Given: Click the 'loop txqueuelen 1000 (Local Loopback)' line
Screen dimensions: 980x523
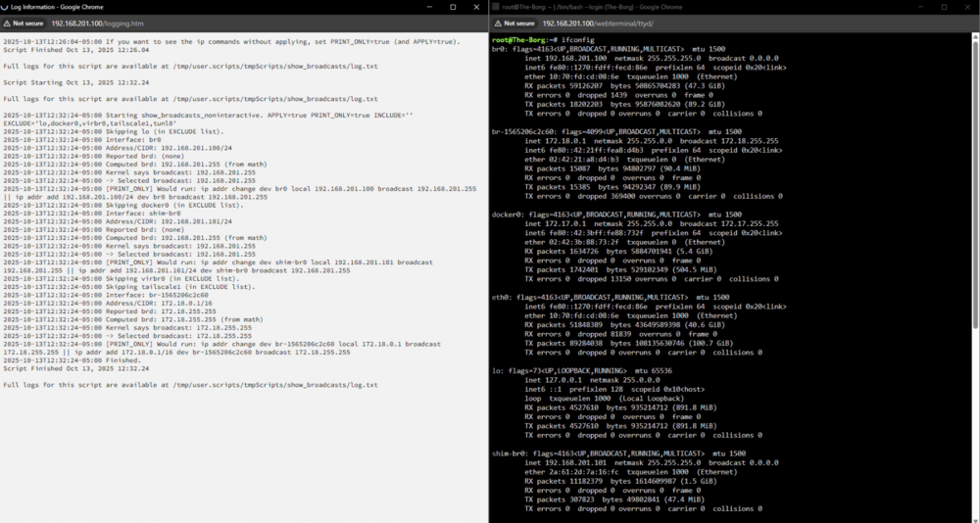Looking at the screenshot, I should [605, 398].
